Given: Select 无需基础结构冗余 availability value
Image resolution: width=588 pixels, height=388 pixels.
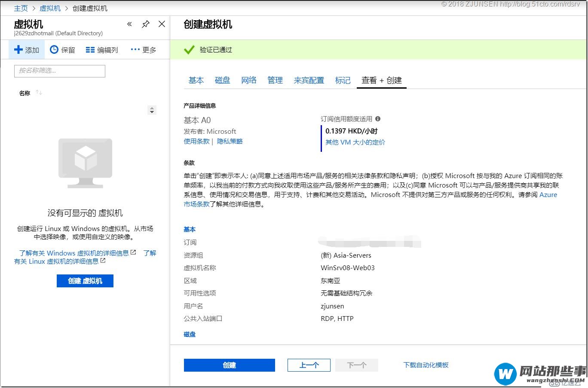Looking at the screenshot, I should click(x=346, y=293).
